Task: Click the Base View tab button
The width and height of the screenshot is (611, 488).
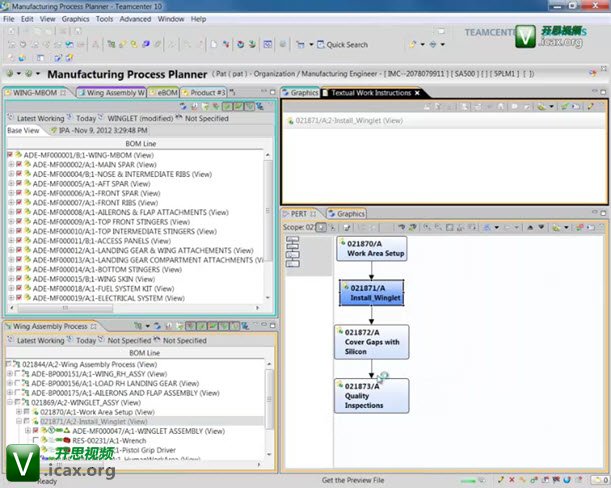Action: (23, 130)
